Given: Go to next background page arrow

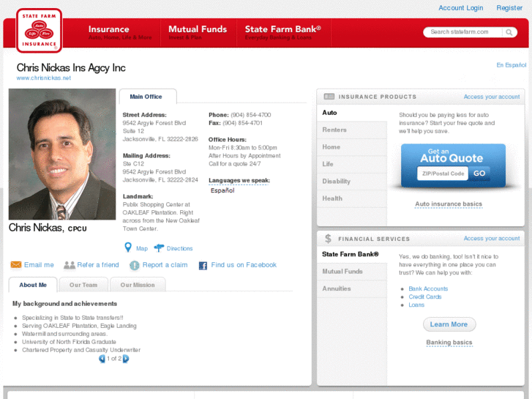Looking at the screenshot, I should point(126,359).
